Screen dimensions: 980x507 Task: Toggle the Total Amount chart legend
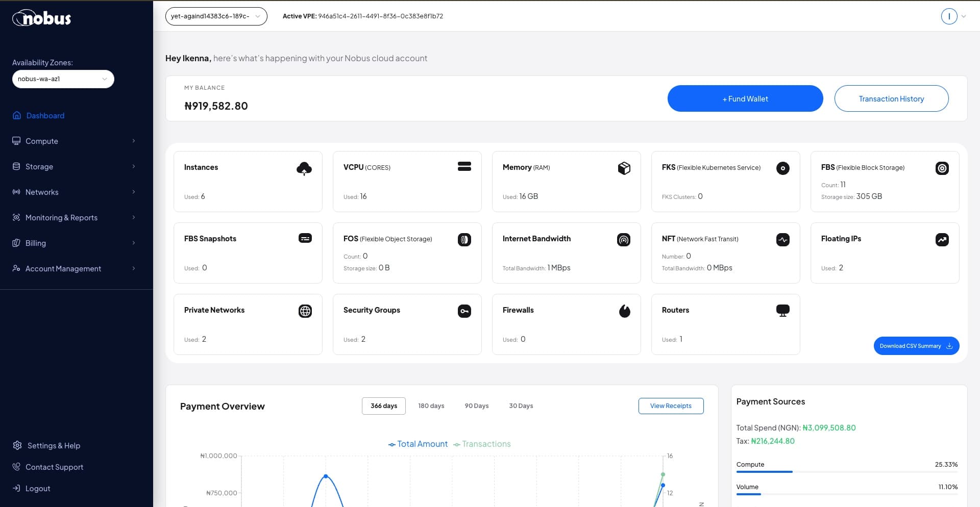point(418,444)
